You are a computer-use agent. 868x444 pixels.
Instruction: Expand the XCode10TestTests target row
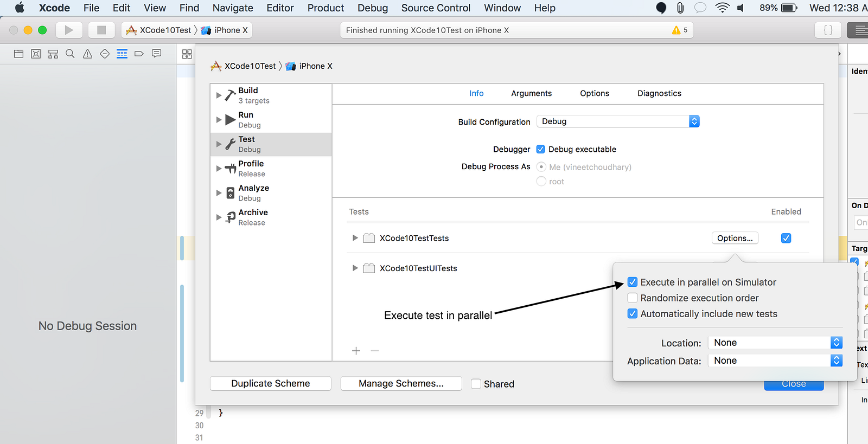pyautogui.click(x=355, y=238)
